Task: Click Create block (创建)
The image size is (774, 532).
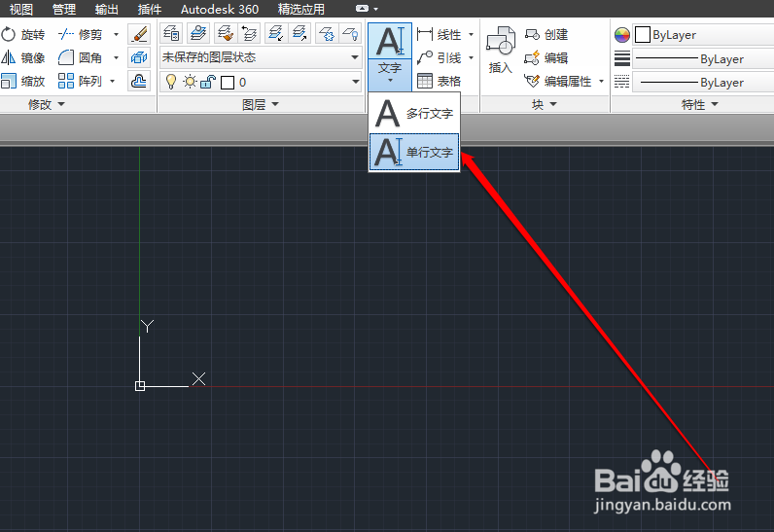Action: pyautogui.click(x=545, y=35)
